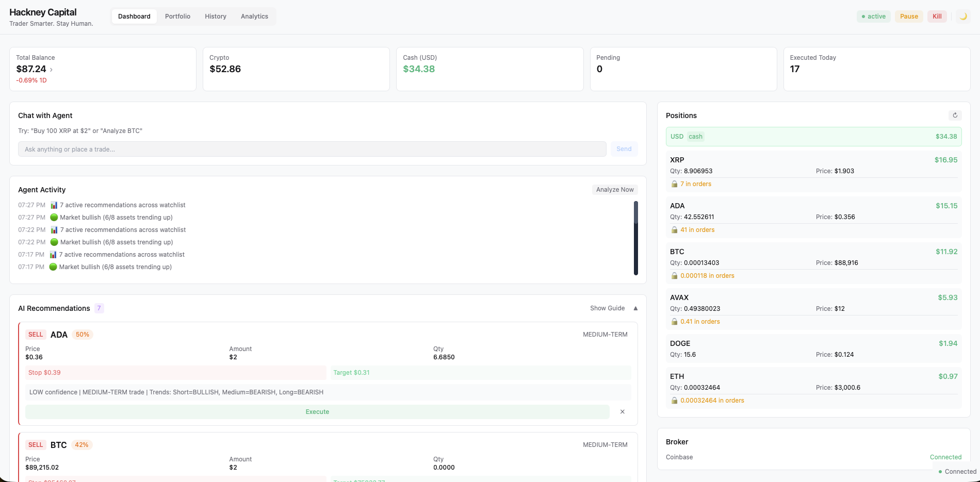Click the 'Ask anything or place a trade' field
Image resolution: width=980 pixels, height=482 pixels.
point(314,149)
